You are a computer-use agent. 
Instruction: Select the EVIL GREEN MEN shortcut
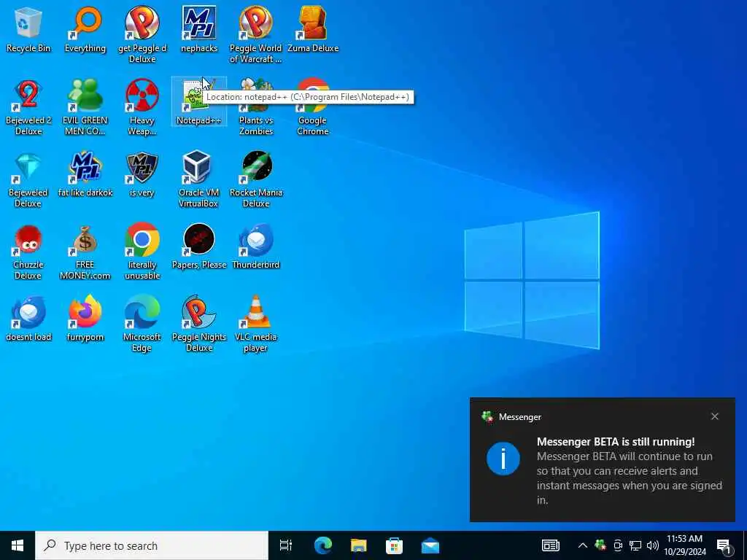click(85, 106)
